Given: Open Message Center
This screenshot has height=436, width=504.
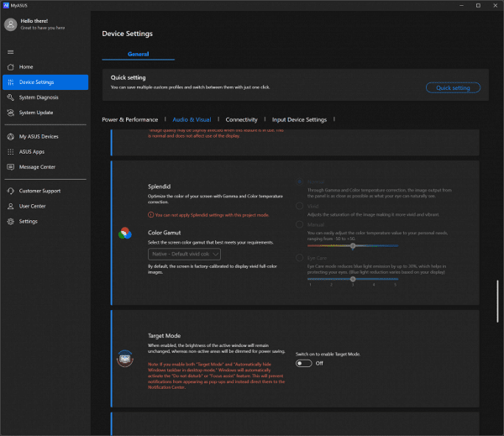Looking at the screenshot, I should [37, 166].
